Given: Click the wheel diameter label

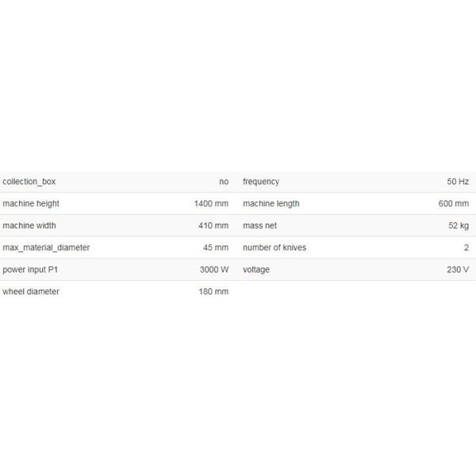Looking at the screenshot, I should (31, 292).
